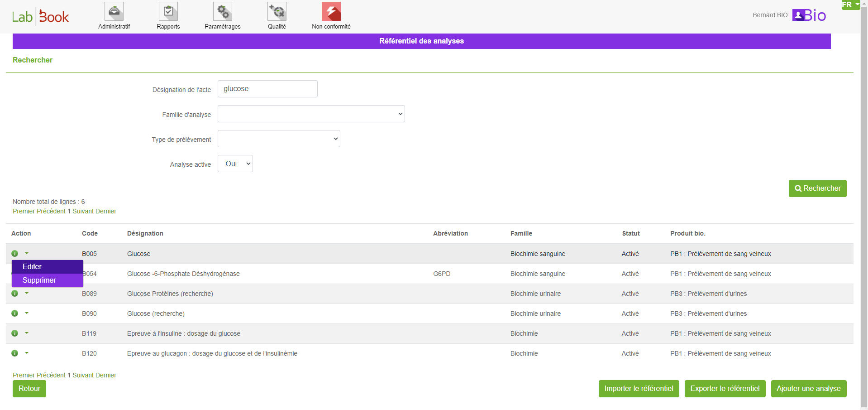Open the FR language selector
The image size is (868, 410).
coord(850,5)
